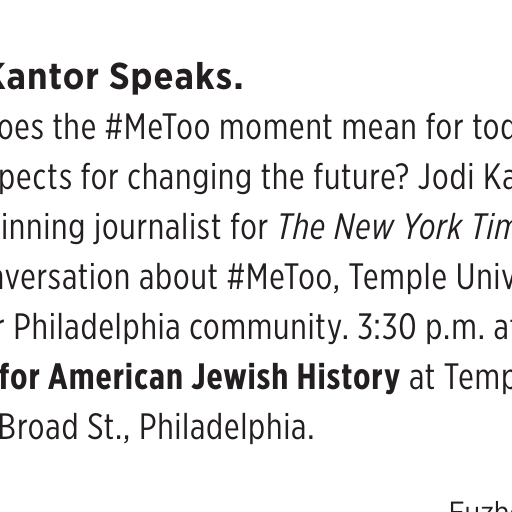
Task: Click the word 'moment' in first line
Action: pyautogui.click(x=276, y=128)
